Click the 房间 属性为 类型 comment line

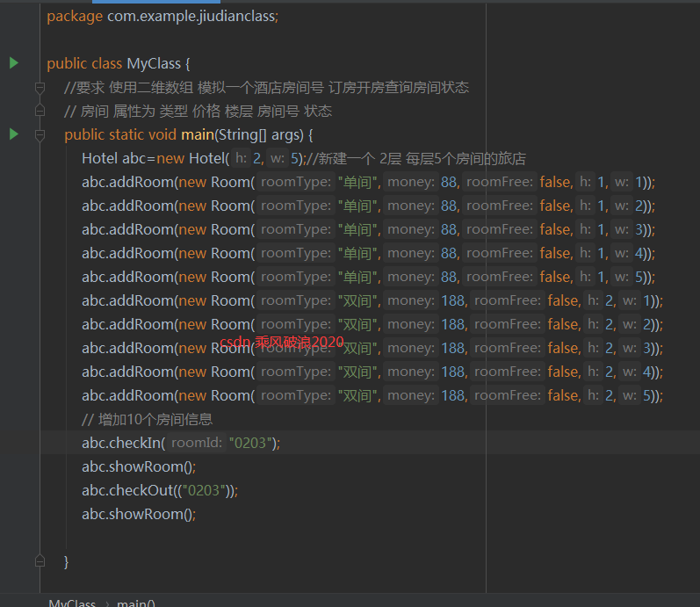[198, 112]
